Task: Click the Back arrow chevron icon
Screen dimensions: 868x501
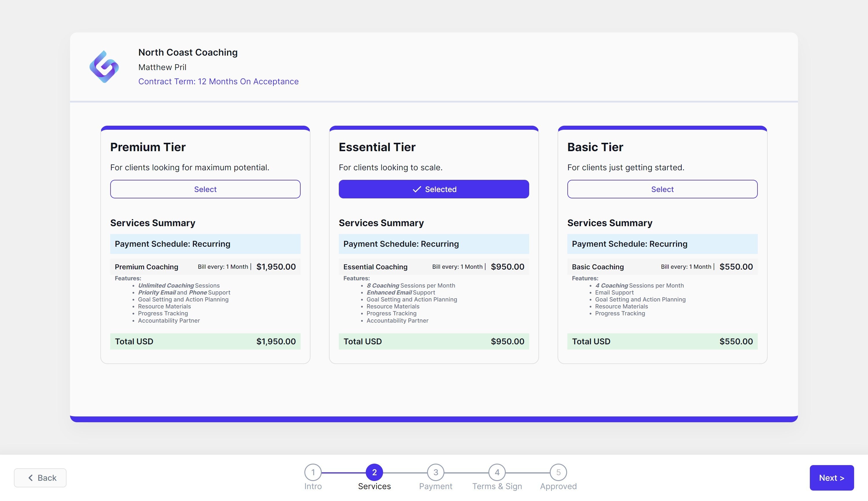Action: coord(31,478)
